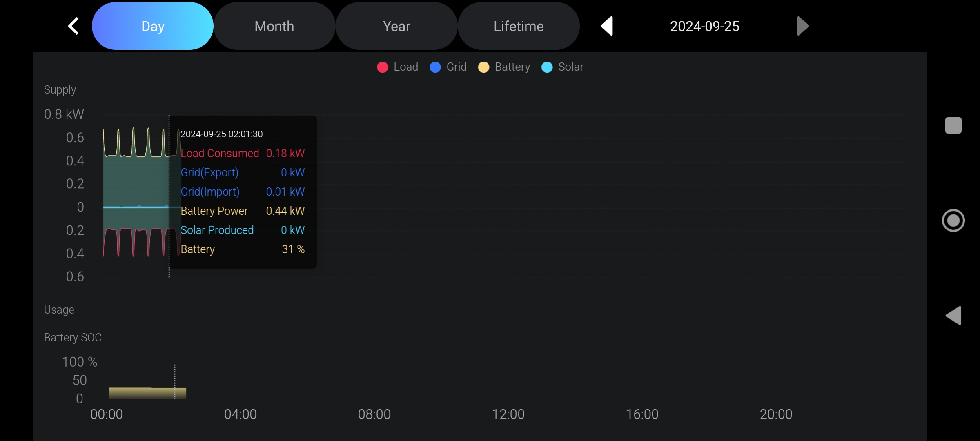
Task: Tap the back arrow at top left
Action: [x=73, y=26]
